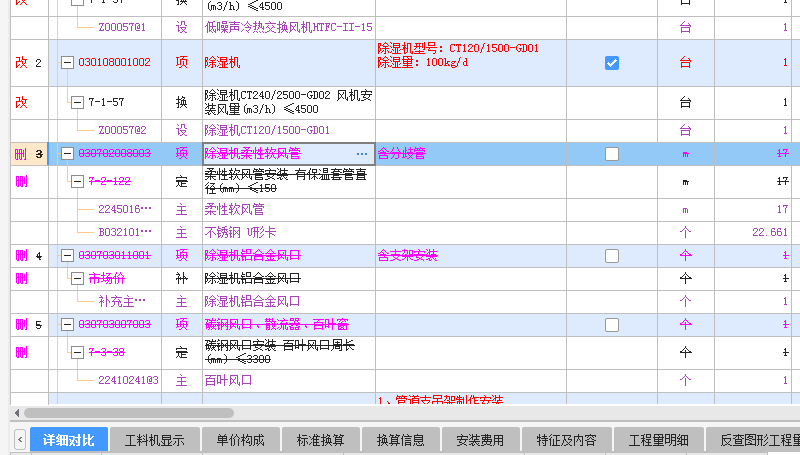Select the 删 3 row header
The width and height of the screenshot is (800, 455).
tap(29, 154)
